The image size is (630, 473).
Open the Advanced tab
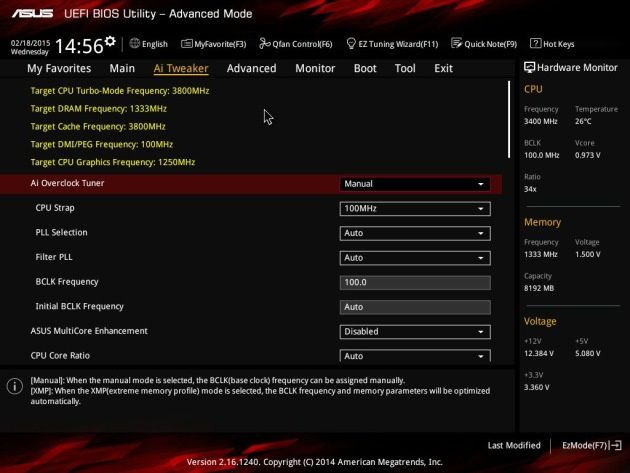pyautogui.click(x=252, y=68)
